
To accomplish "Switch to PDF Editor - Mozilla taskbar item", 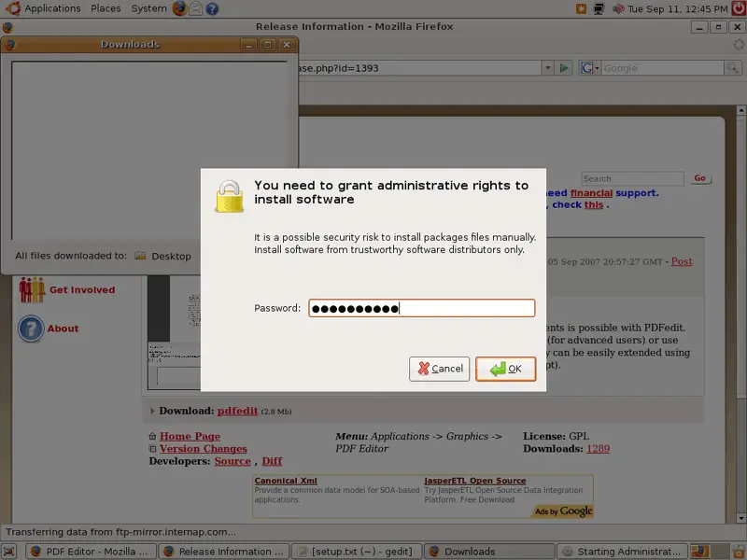I will pyautogui.click(x=91, y=552).
